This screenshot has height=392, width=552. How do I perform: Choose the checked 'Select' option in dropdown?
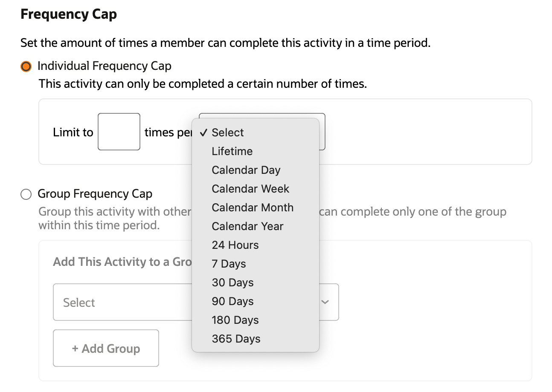coord(228,133)
